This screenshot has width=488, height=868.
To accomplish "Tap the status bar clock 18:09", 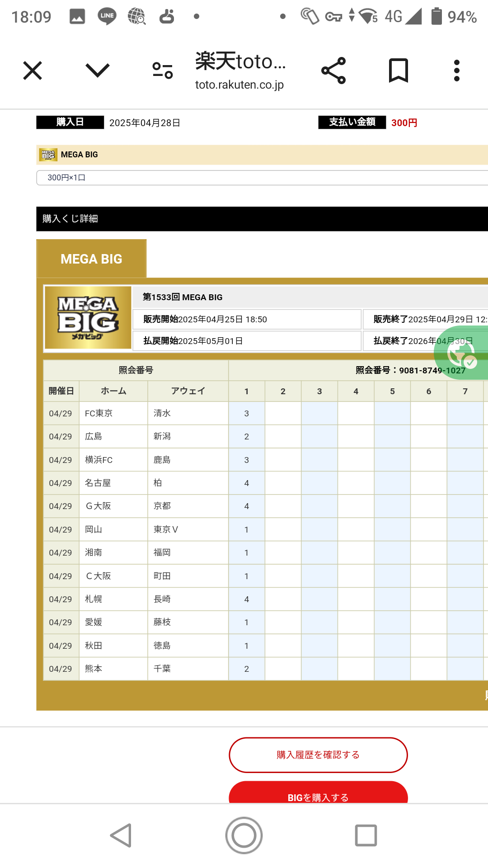I will pyautogui.click(x=31, y=17).
